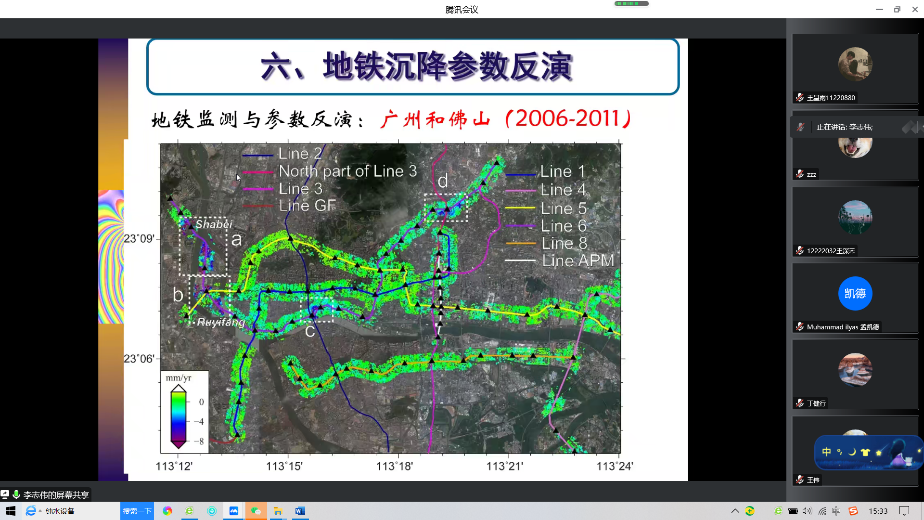924x520 pixels.
Task: Click the shirt skin icon on IME bar
Action: (866, 452)
